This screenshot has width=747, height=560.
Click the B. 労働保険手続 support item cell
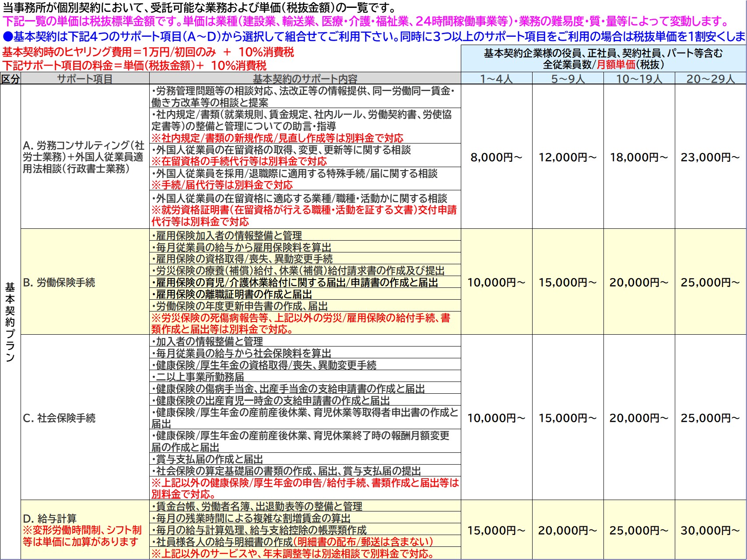[x=59, y=283]
